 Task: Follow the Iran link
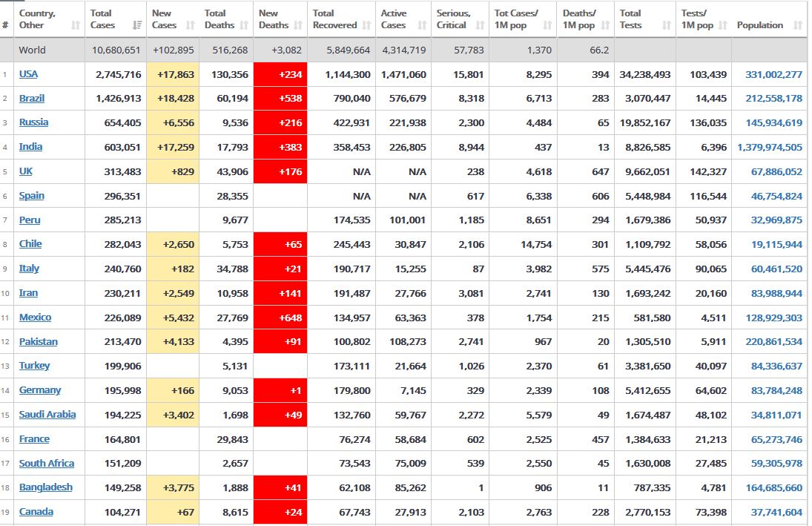pos(28,293)
